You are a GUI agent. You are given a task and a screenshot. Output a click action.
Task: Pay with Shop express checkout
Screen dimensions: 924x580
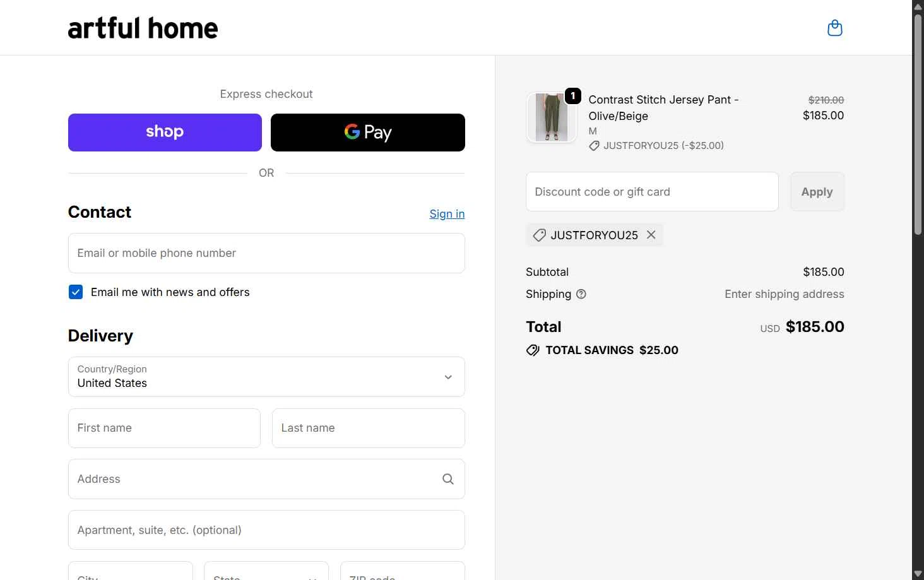[165, 133]
